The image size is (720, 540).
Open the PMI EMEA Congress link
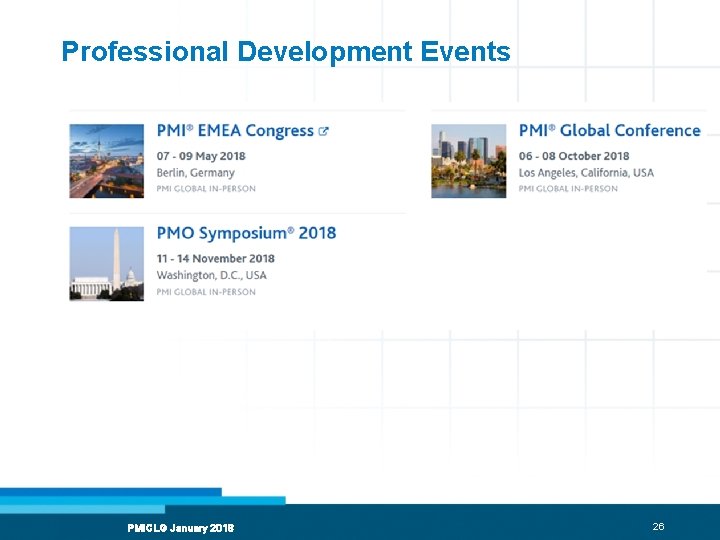click(x=235, y=131)
